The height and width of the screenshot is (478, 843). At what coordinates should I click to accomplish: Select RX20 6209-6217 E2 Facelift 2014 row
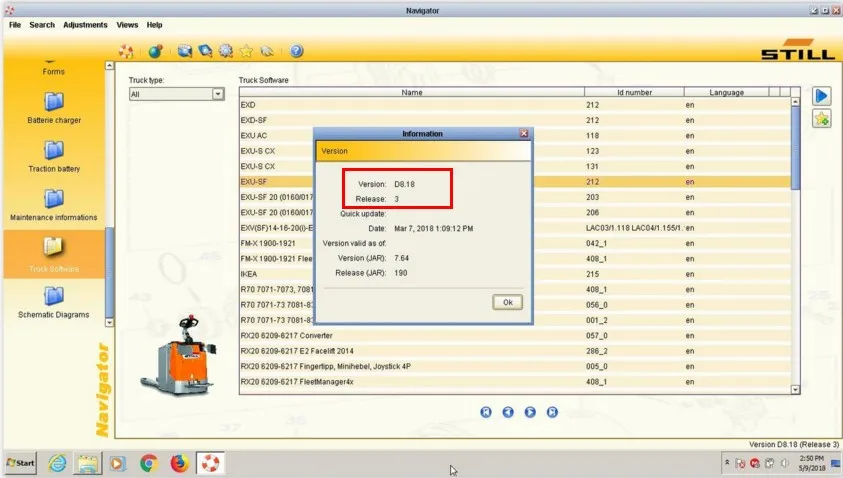click(x=515, y=351)
